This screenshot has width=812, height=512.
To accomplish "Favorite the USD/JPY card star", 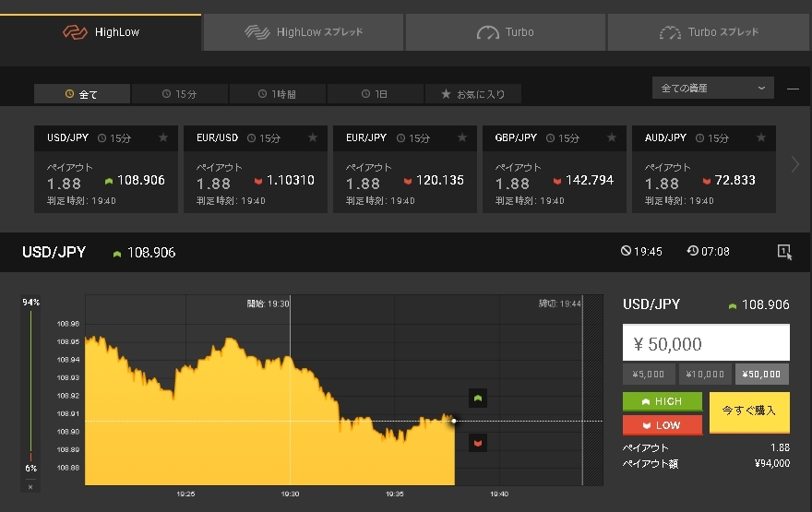I will click(x=163, y=137).
